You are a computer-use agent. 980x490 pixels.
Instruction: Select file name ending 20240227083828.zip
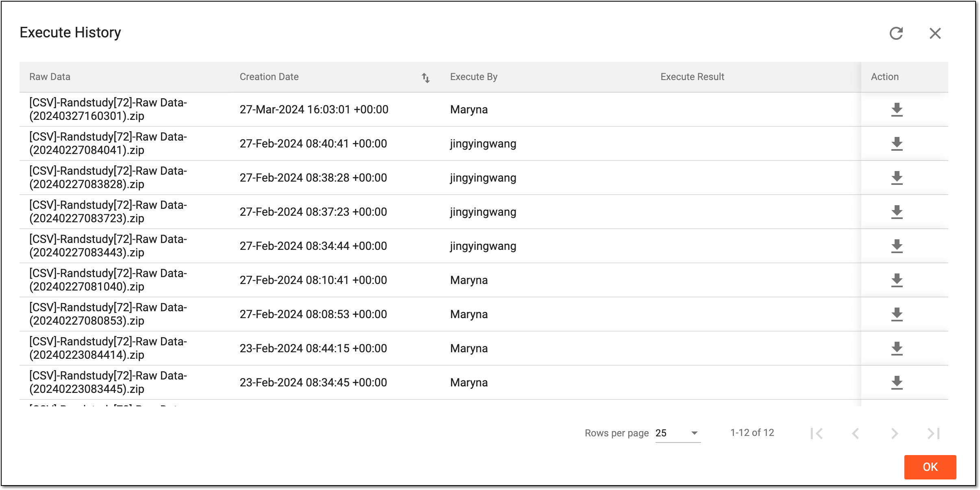click(x=108, y=178)
